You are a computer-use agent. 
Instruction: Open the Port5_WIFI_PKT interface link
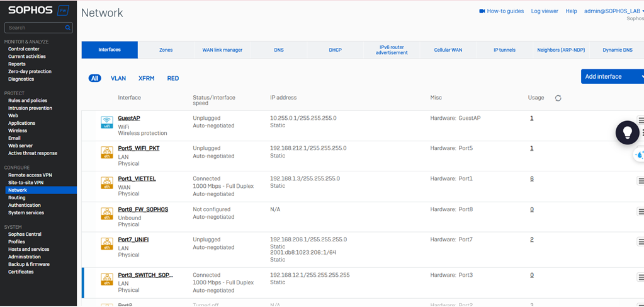[139, 148]
